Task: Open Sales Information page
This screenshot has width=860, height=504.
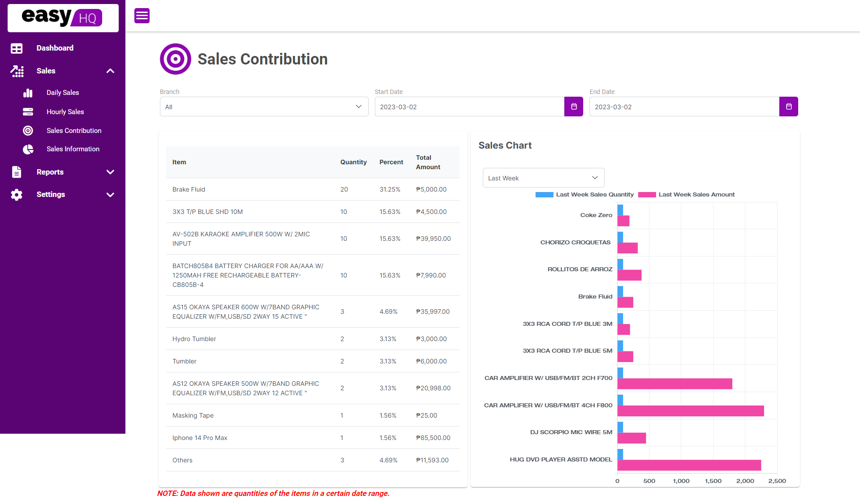Action: [x=73, y=149]
